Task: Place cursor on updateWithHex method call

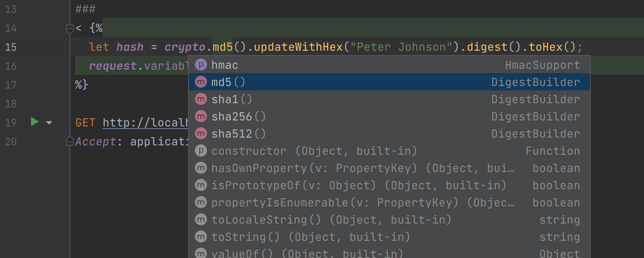Action: point(298,47)
